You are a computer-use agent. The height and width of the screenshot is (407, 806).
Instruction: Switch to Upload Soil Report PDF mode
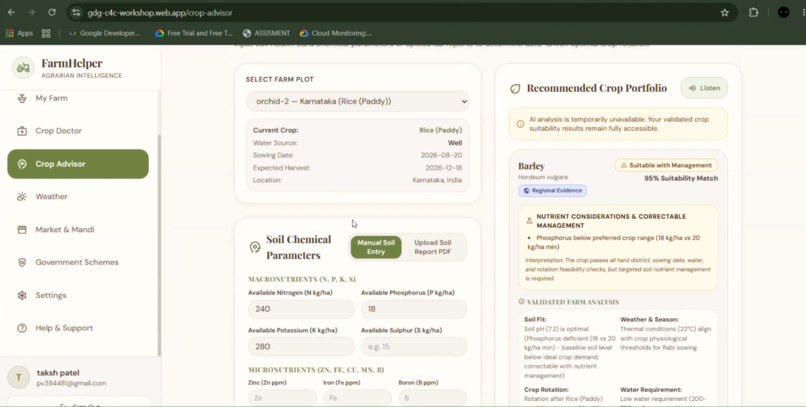432,247
